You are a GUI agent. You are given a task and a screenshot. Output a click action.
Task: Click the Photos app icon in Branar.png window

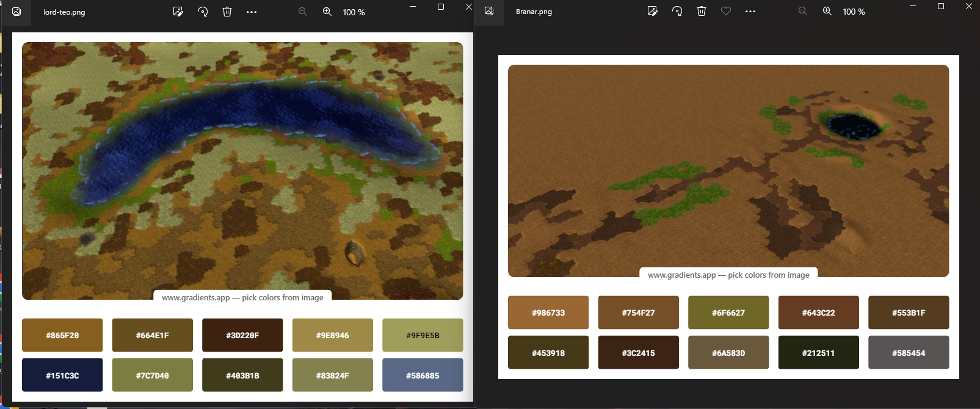tap(489, 11)
